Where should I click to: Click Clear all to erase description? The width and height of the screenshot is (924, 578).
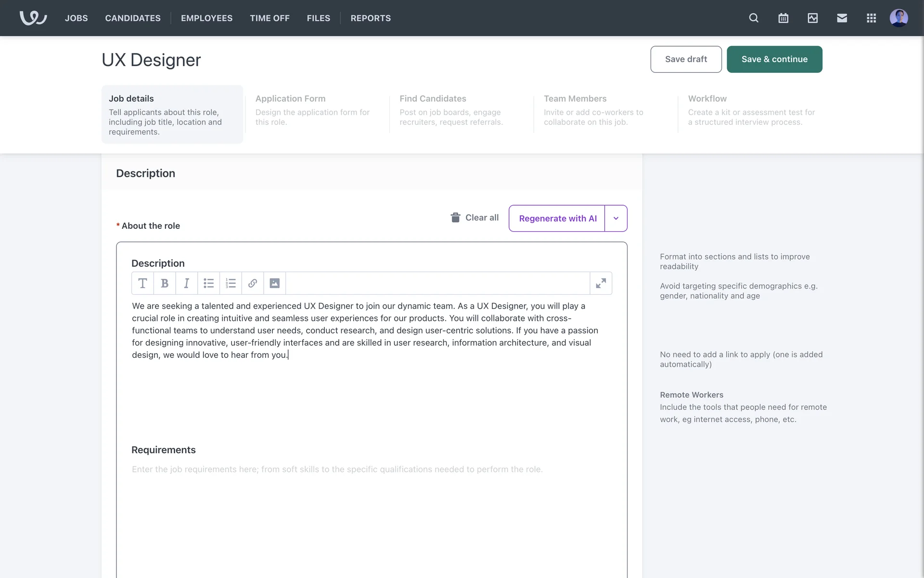(x=475, y=218)
